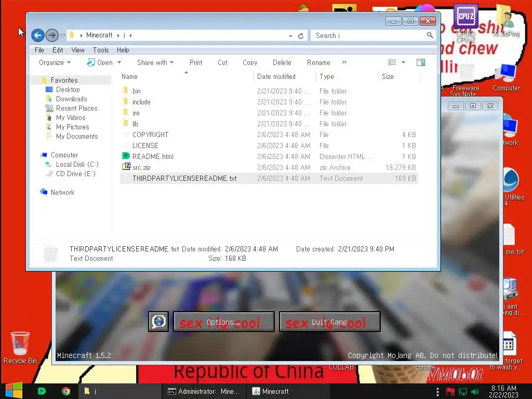Open My Documents in navigation pane
Screen dimensions: 532x399
point(77,136)
